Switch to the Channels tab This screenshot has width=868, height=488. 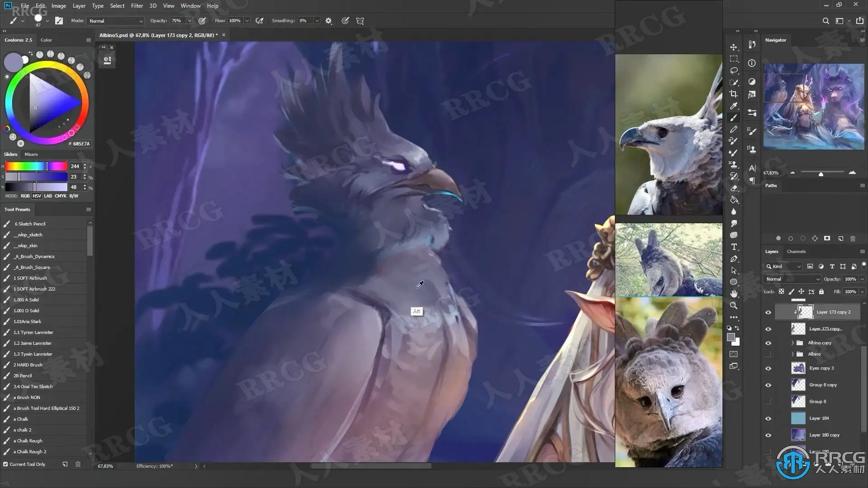tap(796, 252)
